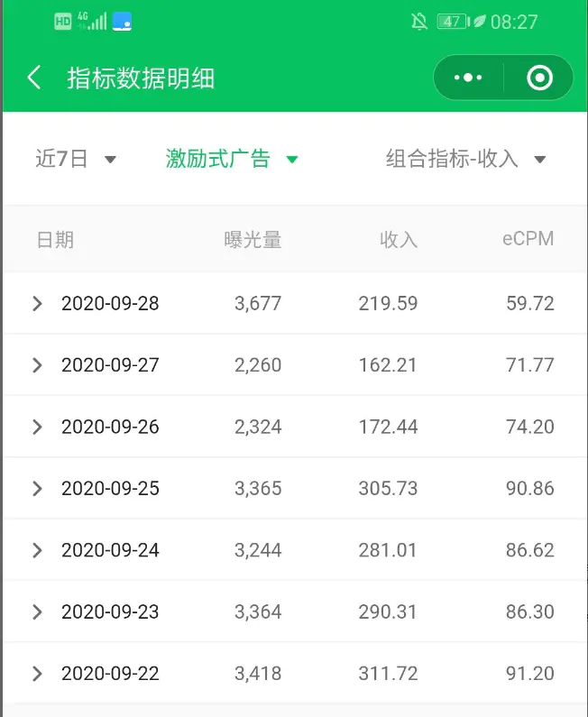Click the 收入 column header
This screenshot has height=717, width=588.
[399, 239]
